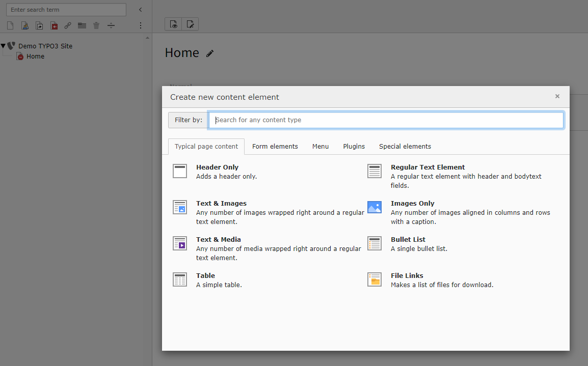This screenshot has width=588, height=366.
Task: Switch to the Form elements tab
Action: point(275,146)
